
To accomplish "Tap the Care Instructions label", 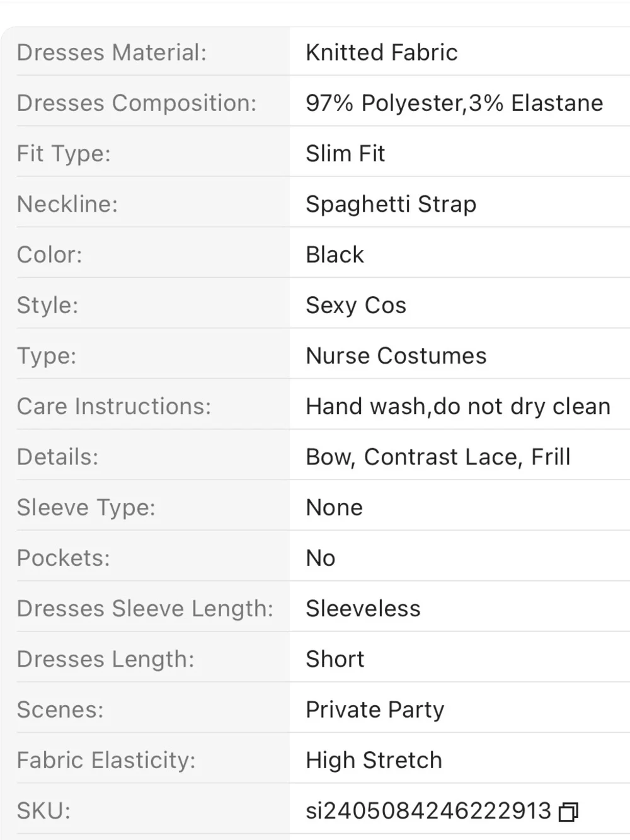I will pyautogui.click(x=114, y=406).
